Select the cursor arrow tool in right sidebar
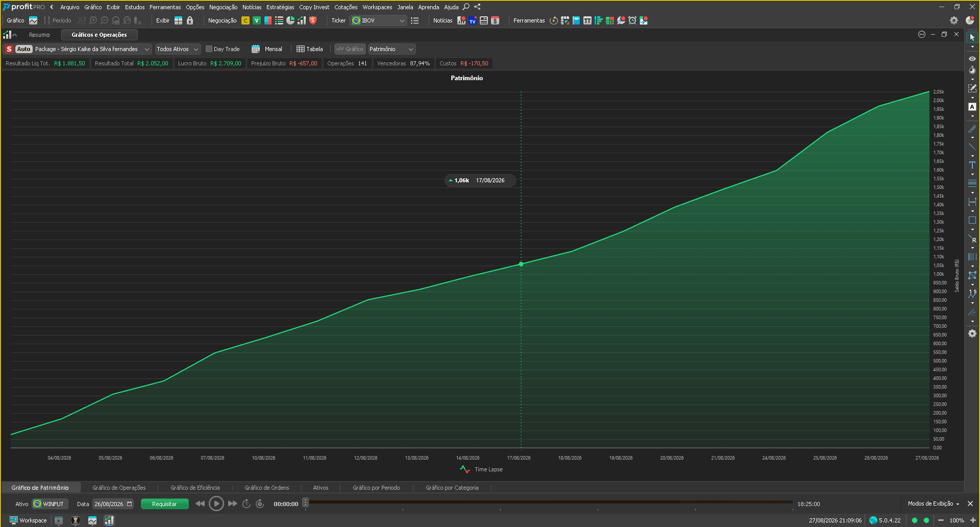Screen dimensions: 980x527 pos(972,37)
